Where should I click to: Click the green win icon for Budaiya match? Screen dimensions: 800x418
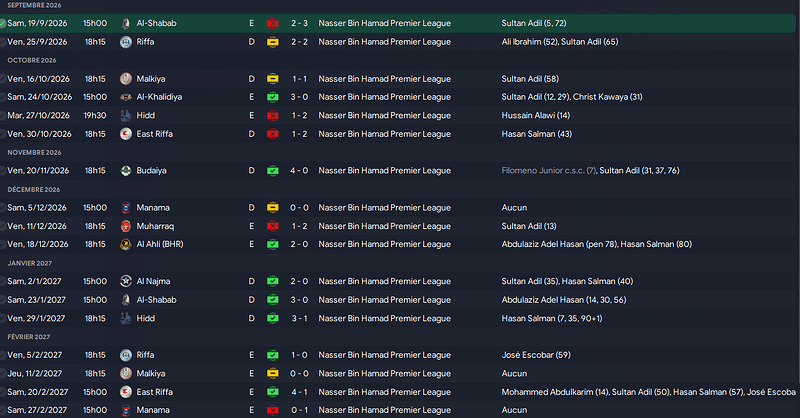point(273,171)
